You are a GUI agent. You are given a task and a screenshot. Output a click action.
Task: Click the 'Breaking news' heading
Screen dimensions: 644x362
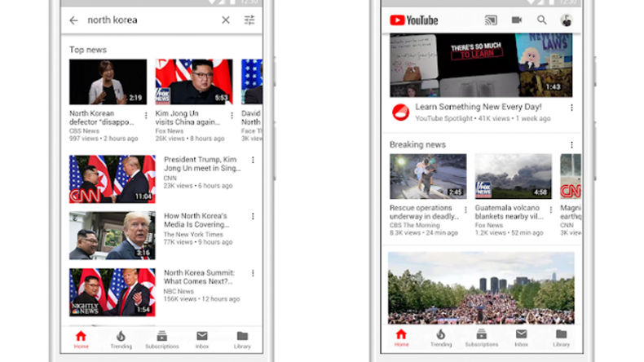tap(417, 144)
